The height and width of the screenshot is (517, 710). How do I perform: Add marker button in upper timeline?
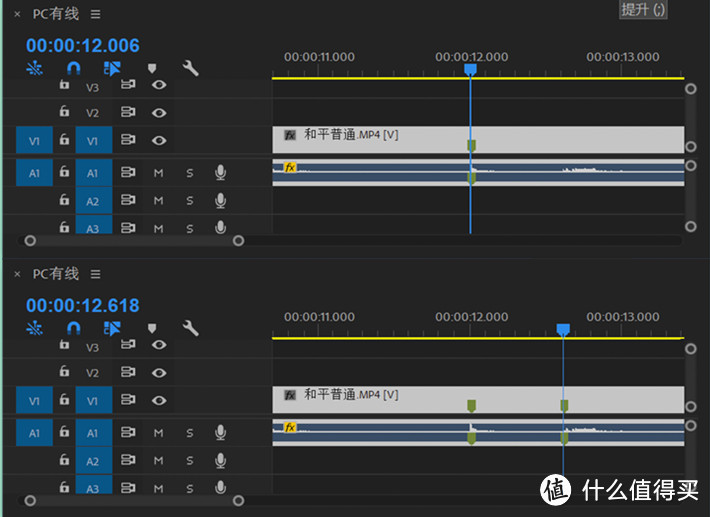pos(152,68)
